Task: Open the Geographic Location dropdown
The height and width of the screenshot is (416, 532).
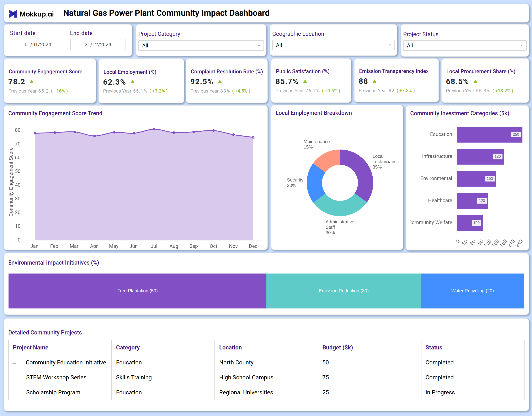Action: coord(333,45)
